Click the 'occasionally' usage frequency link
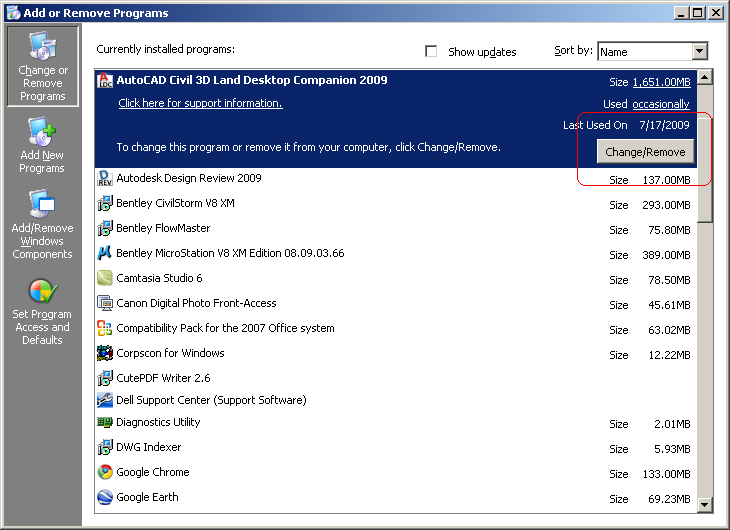 tap(661, 104)
